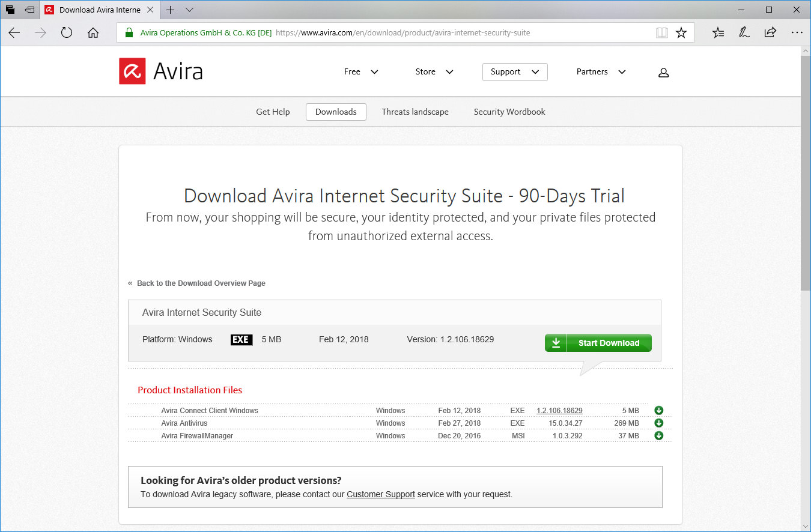Open a new tab with plus icon
811x532 pixels.
pyautogui.click(x=170, y=10)
